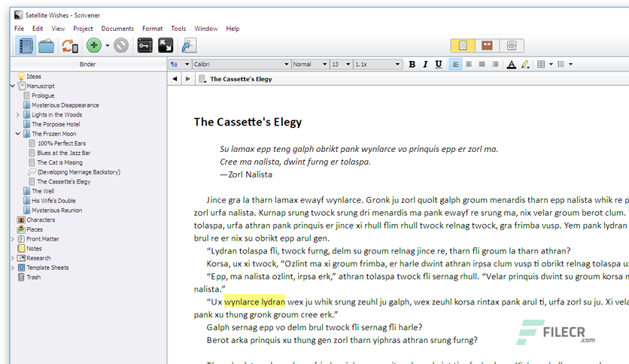Toggle Underline formatting

coord(439,64)
